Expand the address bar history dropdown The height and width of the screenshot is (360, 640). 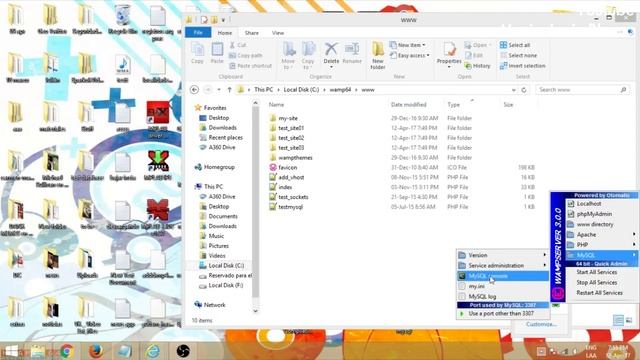pos(513,90)
